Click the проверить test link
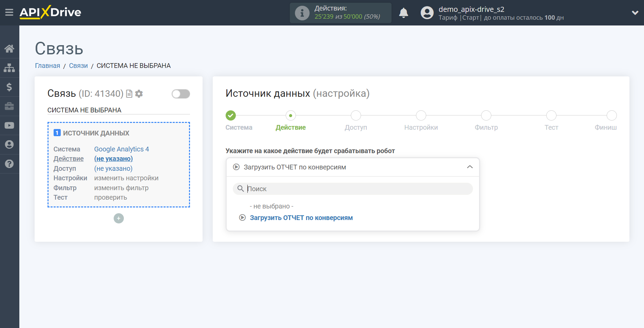The height and width of the screenshot is (328, 644). tap(111, 197)
